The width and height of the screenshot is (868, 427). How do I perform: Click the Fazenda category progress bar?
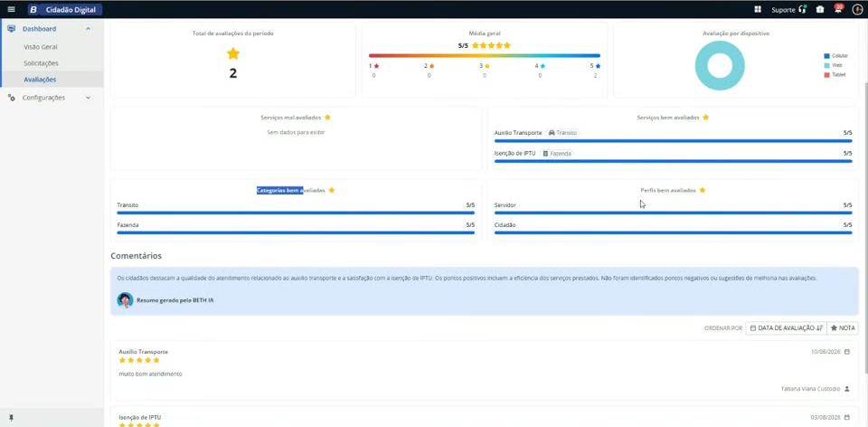point(297,232)
